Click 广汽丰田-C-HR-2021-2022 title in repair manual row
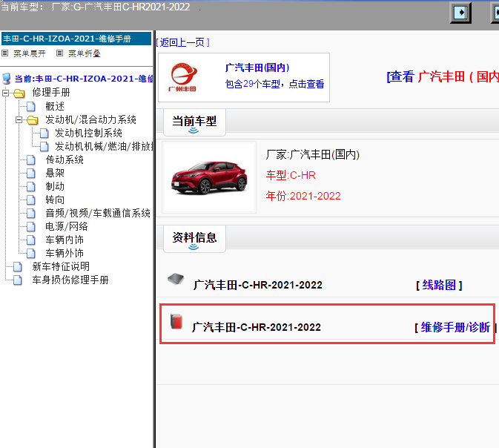Viewport: 499px width, 448px height. [257, 327]
